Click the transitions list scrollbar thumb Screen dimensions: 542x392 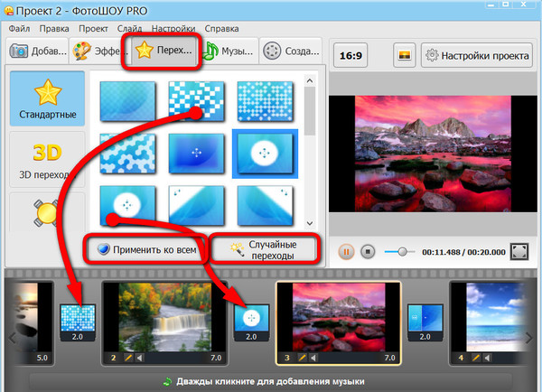(310, 111)
